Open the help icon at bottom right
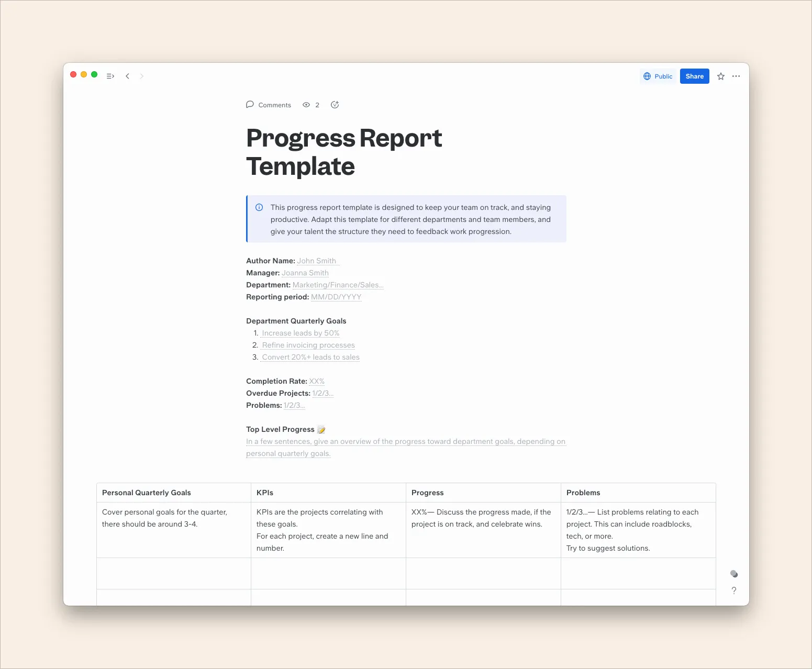This screenshot has height=669, width=812. point(733,590)
